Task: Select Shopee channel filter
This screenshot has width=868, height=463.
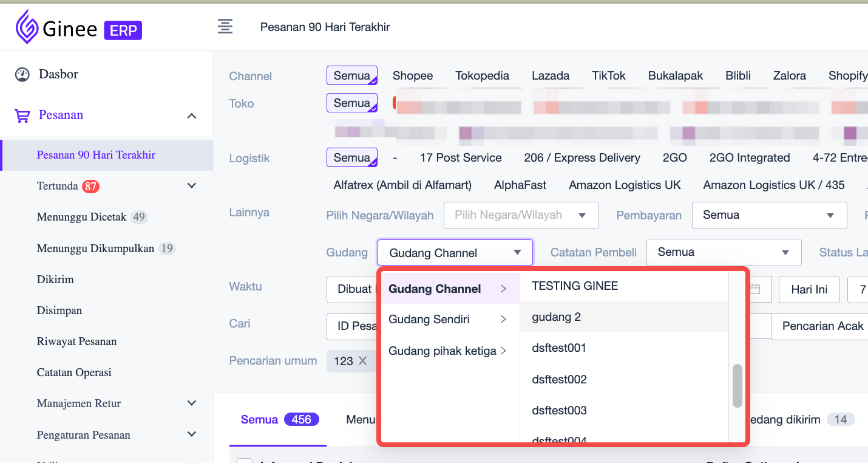Action: pyautogui.click(x=413, y=76)
